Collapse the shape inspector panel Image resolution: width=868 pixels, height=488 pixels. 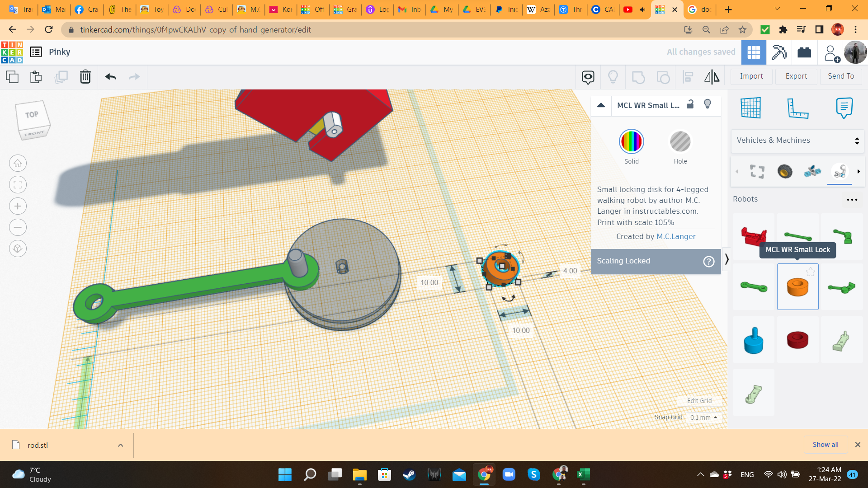[601, 105]
